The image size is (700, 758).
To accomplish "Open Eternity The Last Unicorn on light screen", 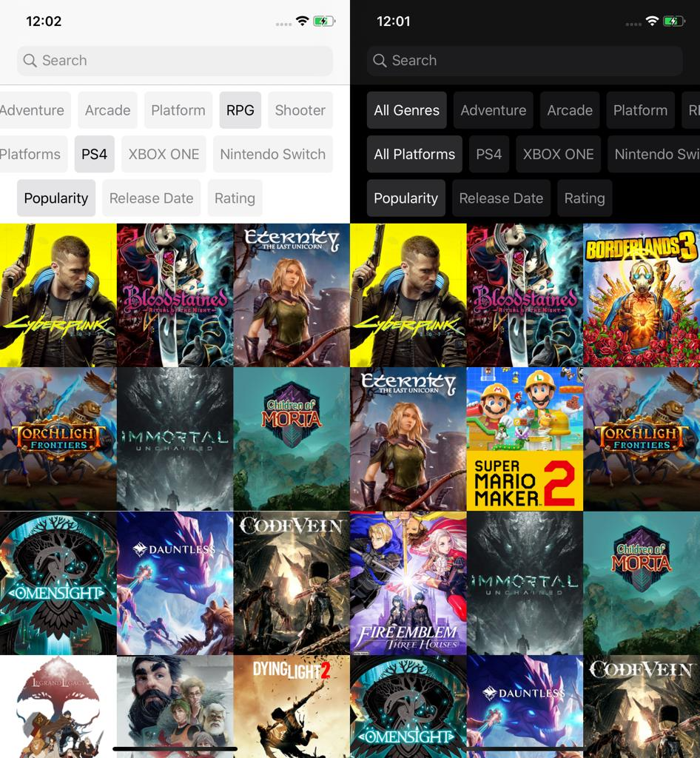I will point(292,295).
